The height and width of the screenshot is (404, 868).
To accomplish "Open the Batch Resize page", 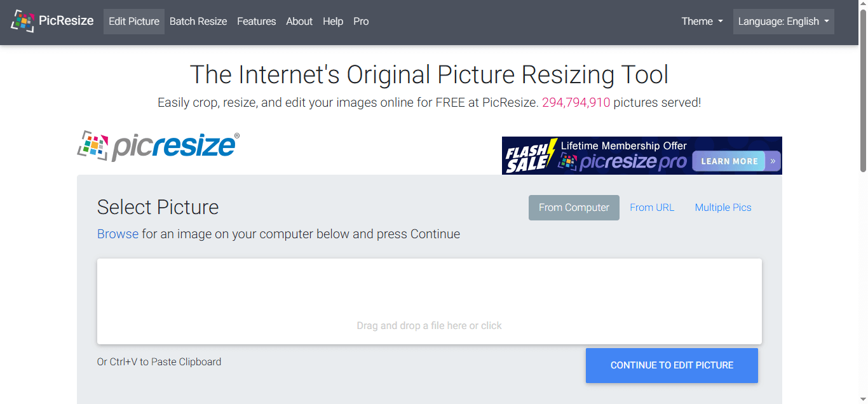I will [x=198, y=21].
